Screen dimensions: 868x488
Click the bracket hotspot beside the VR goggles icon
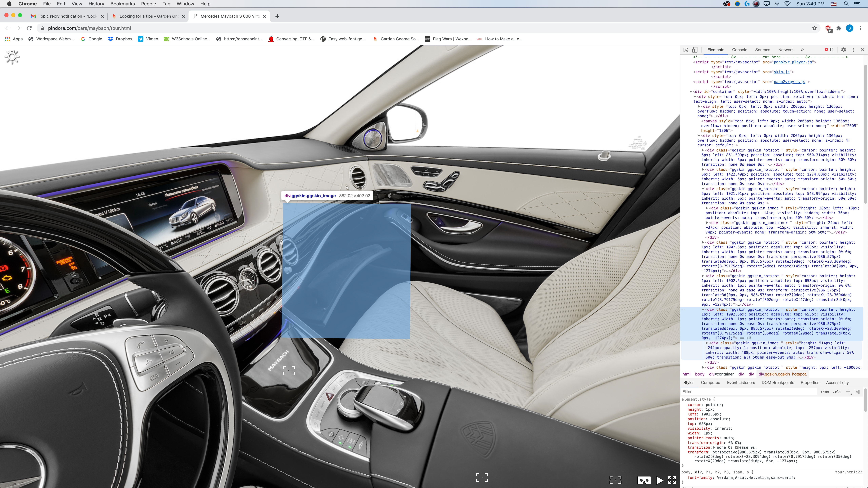pyautogui.click(x=616, y=480)
